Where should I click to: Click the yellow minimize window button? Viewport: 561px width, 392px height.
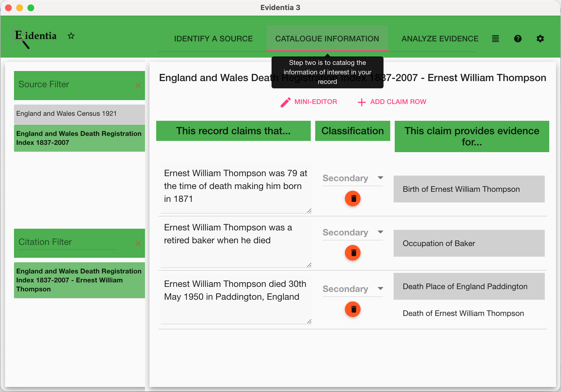[x=20, y=8]
